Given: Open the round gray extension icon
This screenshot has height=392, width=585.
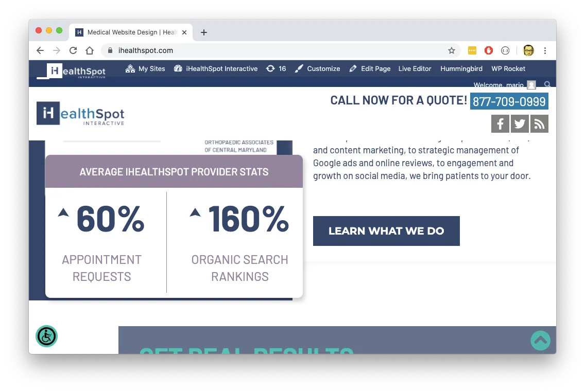Looking at the screenshot, I should [x=505, y=50].
